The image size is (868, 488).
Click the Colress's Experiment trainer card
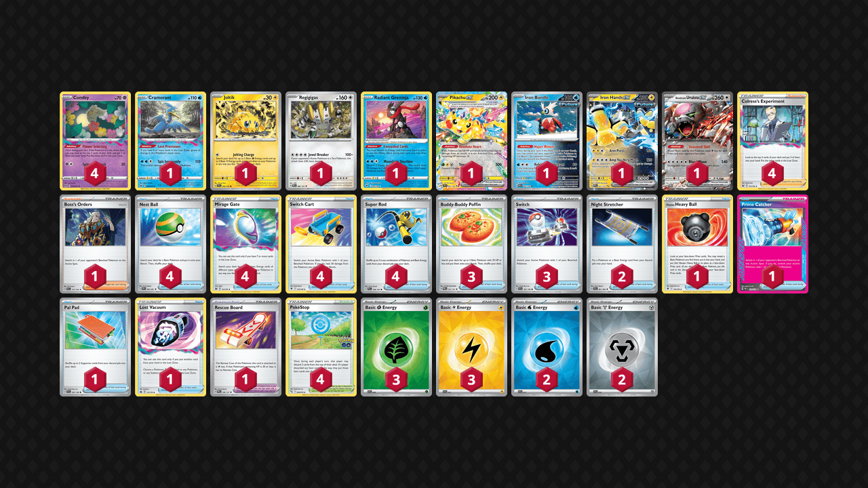click(772, 141)
